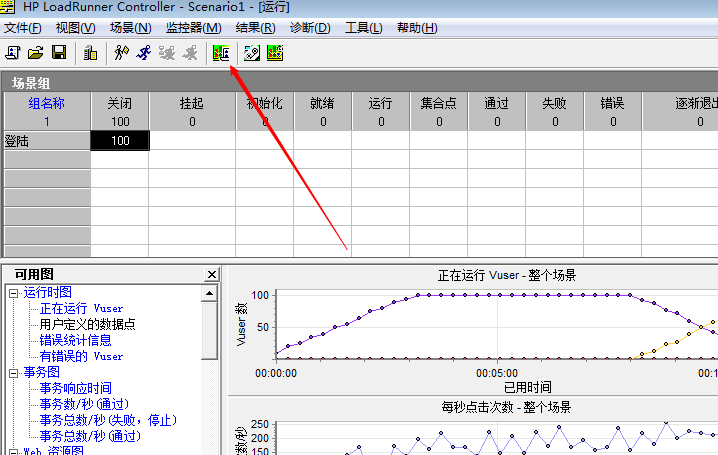Select 错误统计信息 tree item
This screenshot has width=718, height=455.
tap(76, 341)
